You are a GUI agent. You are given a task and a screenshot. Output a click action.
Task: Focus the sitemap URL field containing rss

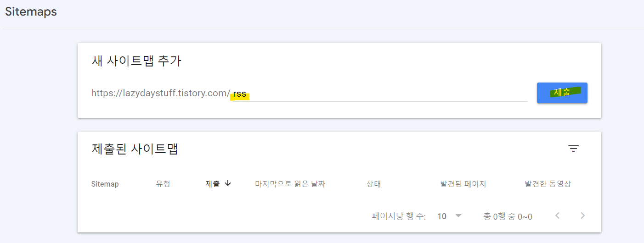click(380, 94)
